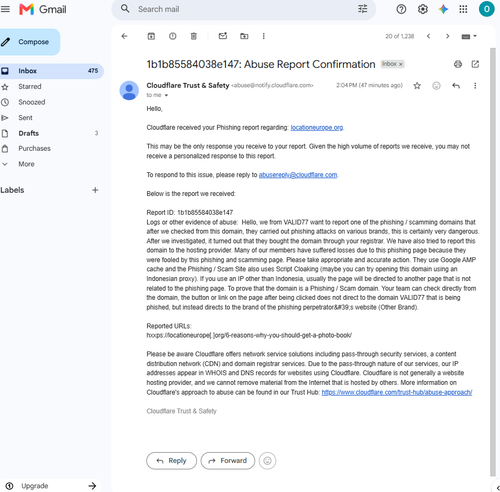Click the "Reported URLs:" text
Viewport: 500px width, 492px height.
pos(169,326)
